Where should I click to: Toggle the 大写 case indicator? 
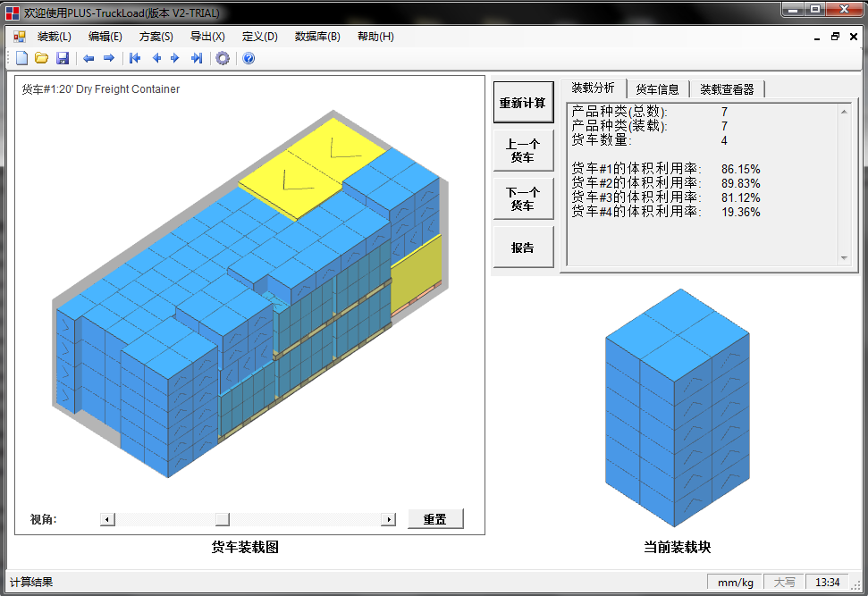pyautogui.click(x=783, y=582)
